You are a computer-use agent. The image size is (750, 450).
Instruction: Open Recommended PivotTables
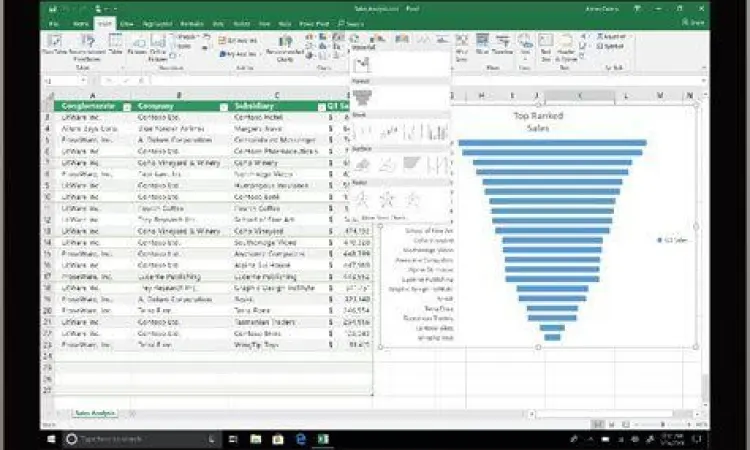(87, 47)
